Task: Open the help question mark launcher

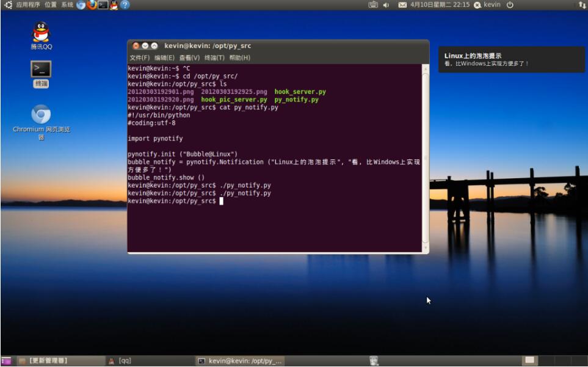Action: click(x=125, y=5)
